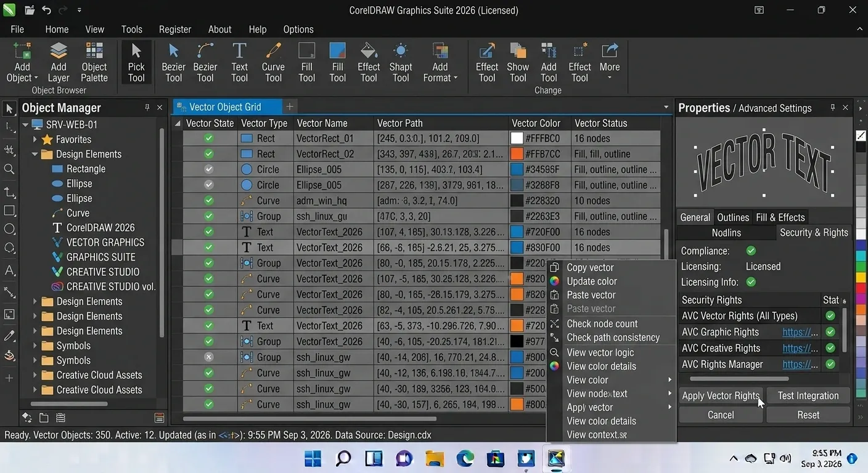Screen dimensions: 868x473
Task: Select the text A tool in left toolbox
Action: 9,270
